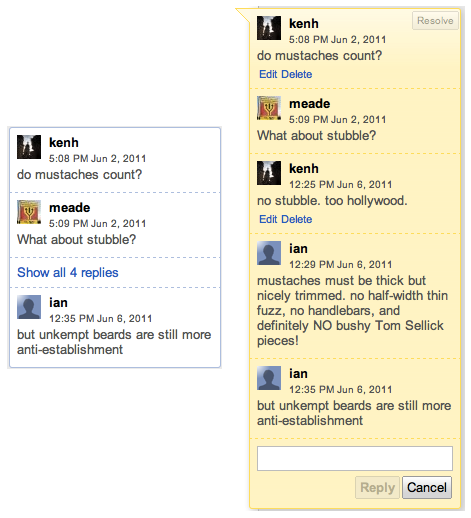Click kenh's avatar on the 5:08 PM expanded comment
471x518 pixels.
(269, 28)
